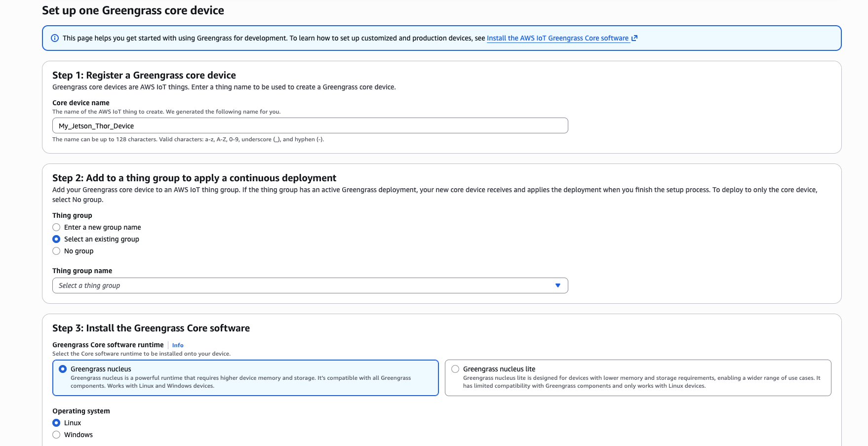Choose the No group radio option

click(56, 251)
